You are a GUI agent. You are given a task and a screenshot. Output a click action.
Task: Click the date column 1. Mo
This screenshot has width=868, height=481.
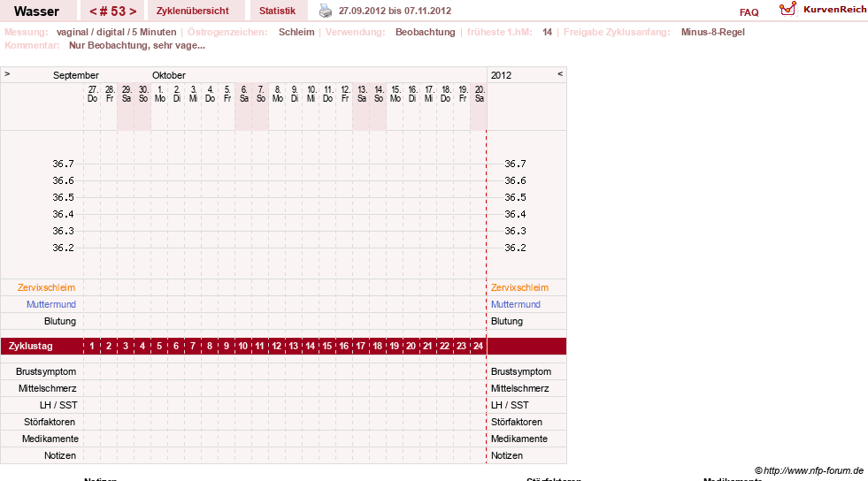[x=160, y=94]
